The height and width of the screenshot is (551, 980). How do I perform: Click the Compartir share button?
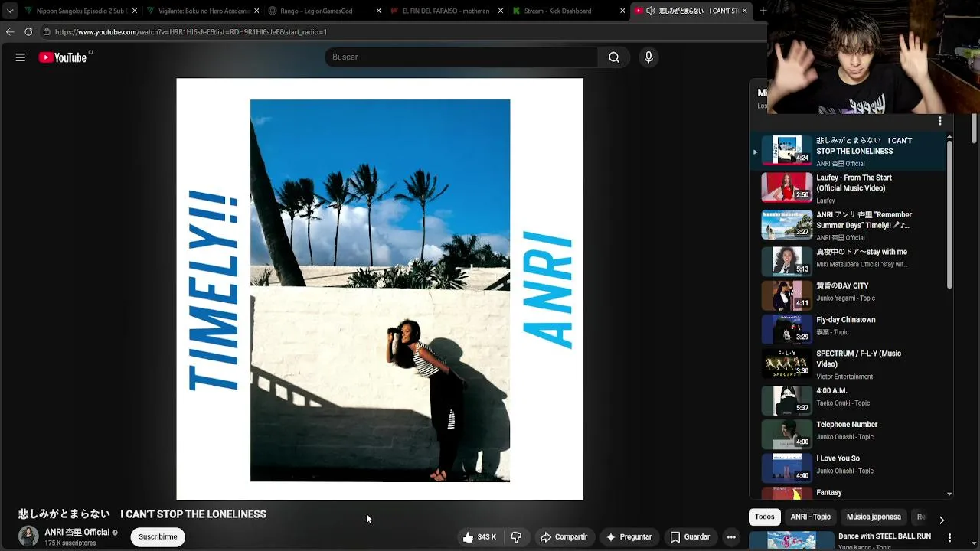pos(563,537)
